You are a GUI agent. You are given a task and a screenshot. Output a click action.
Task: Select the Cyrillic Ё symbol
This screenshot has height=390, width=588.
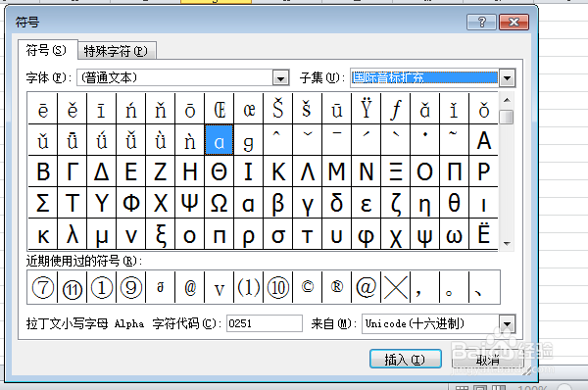click(484, 234)
